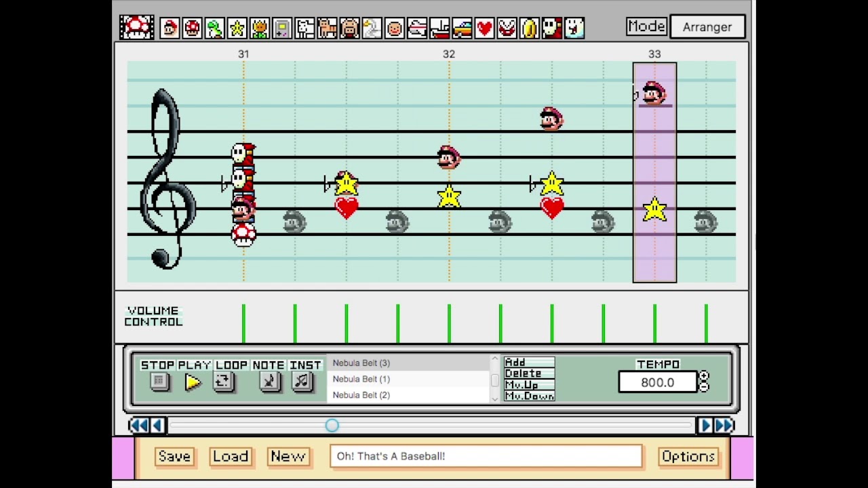Toggle the NOTE mute button

(x=269, y=382)
